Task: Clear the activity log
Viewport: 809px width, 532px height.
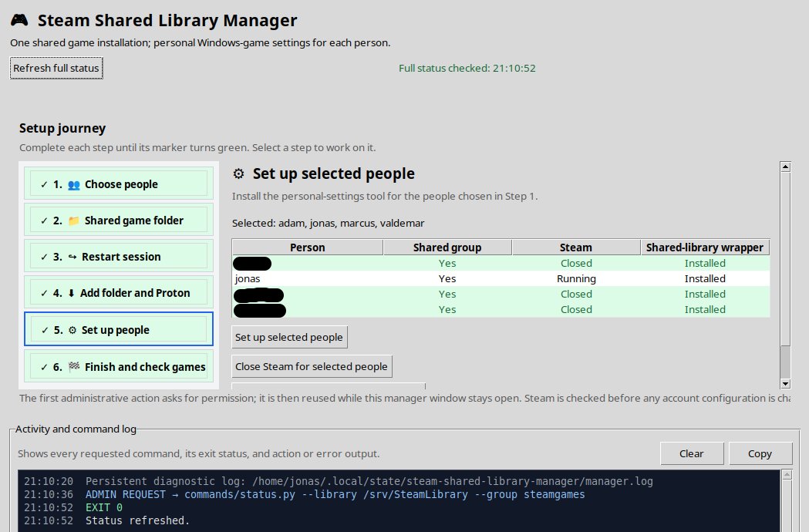Action: (691, 453)
